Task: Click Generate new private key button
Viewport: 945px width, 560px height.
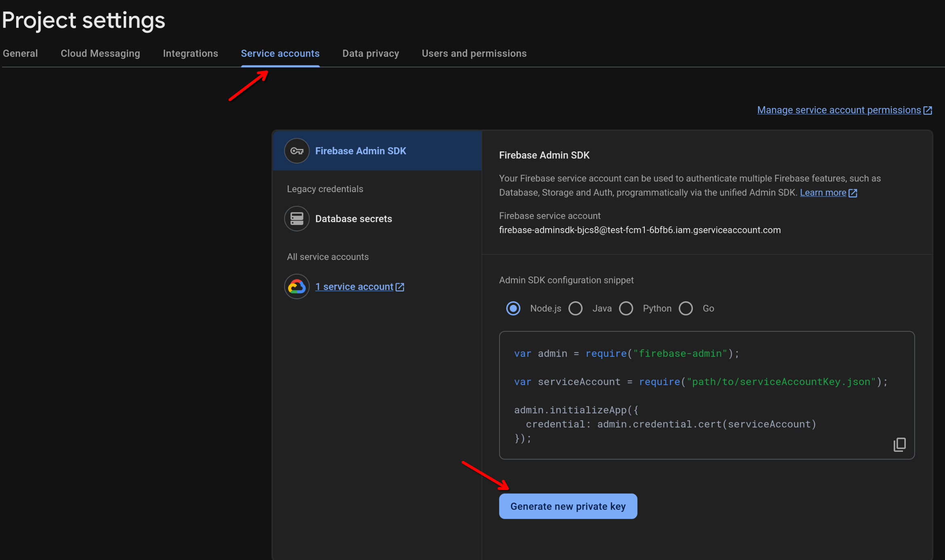Action: 568,506
